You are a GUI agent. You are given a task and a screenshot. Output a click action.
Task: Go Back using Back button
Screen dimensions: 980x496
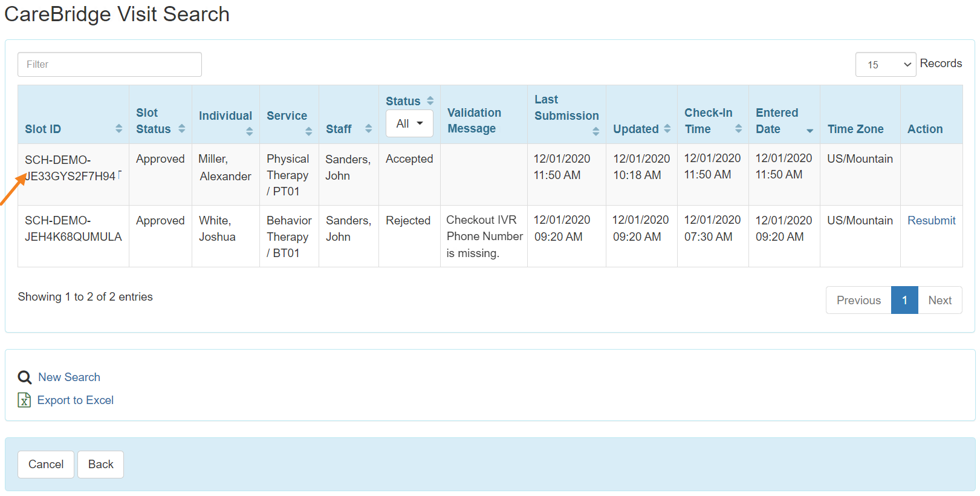[x=100, y=465]
